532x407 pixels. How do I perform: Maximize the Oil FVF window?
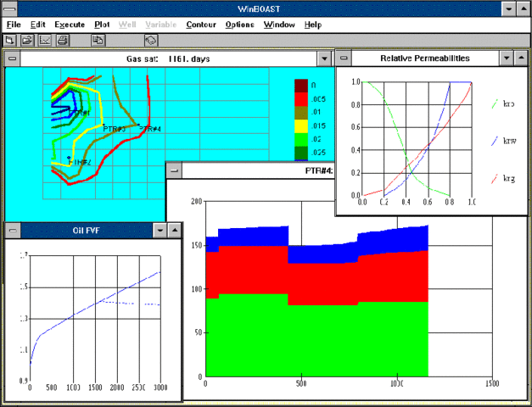click(x=175, y=231)
